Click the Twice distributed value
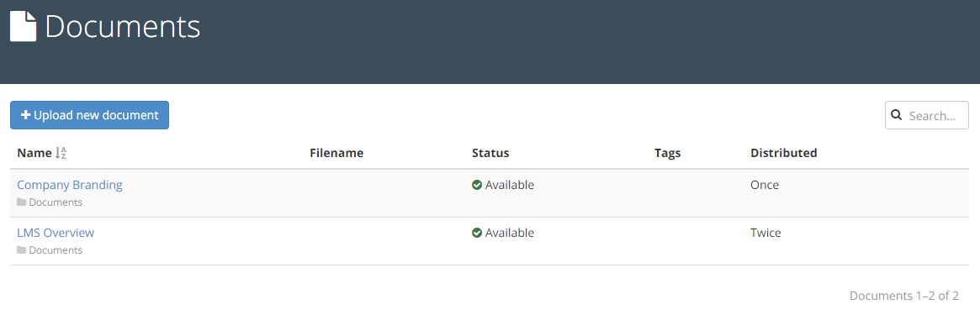 click(765, 233)
